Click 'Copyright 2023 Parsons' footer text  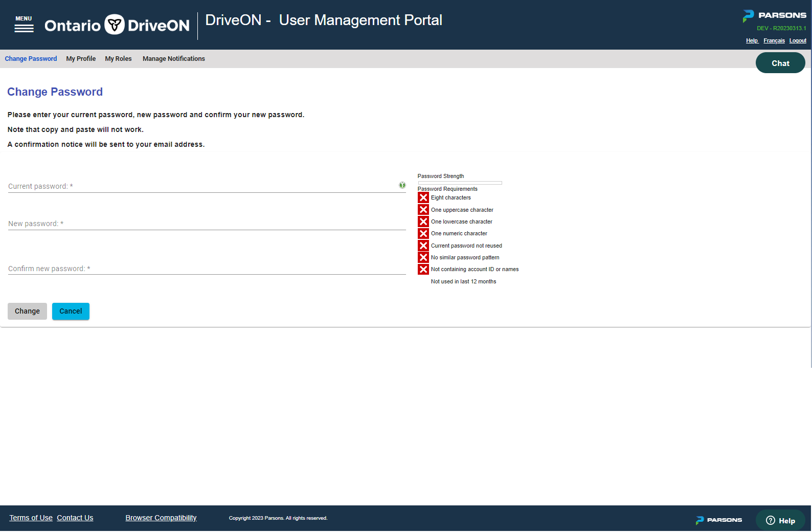tap(278, 518)
